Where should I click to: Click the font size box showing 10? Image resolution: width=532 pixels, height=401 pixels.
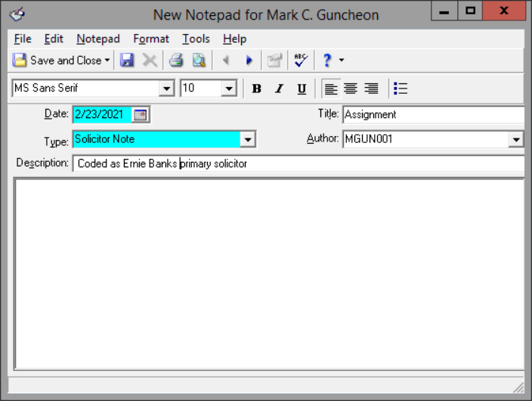(x=200, y=89)
